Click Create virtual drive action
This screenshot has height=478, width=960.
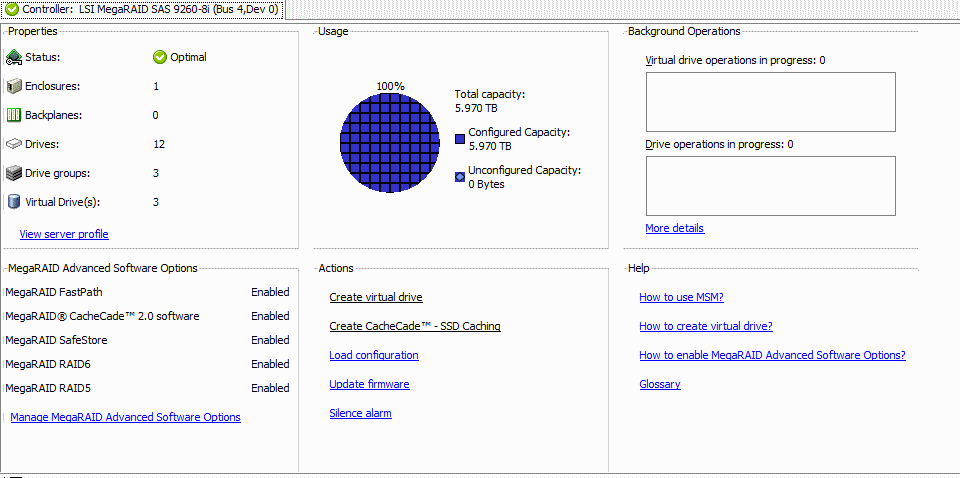pos(376,297)
